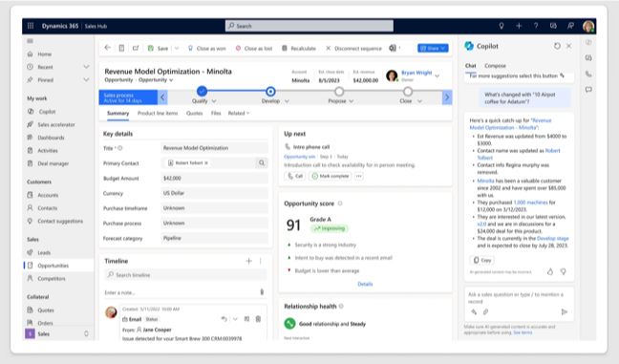Viewport: 619px width, 364px height.
Task: Close the Copilot pane
Action: tap(569, 46)
